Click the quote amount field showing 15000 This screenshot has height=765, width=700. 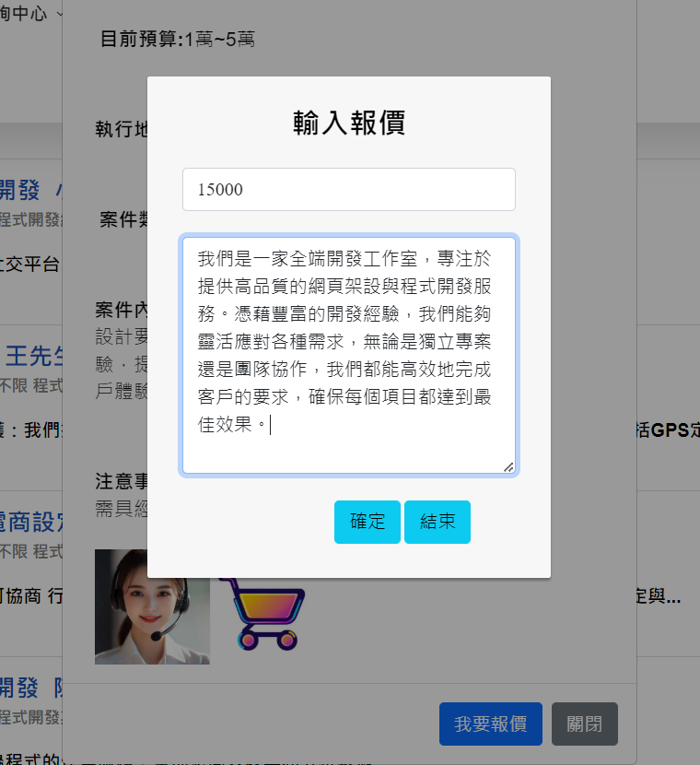[348, 190]
